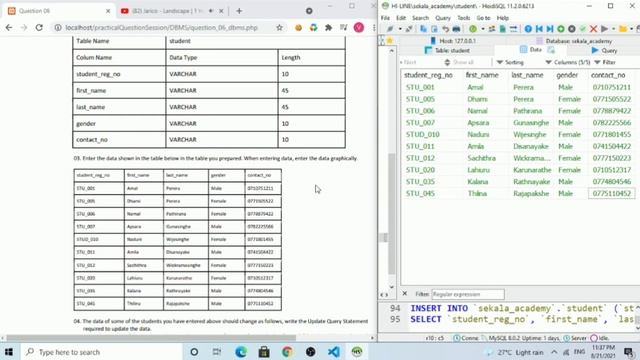
Task: Click HeidiSQL session manager connect icon
Action: tap(390, 29)
